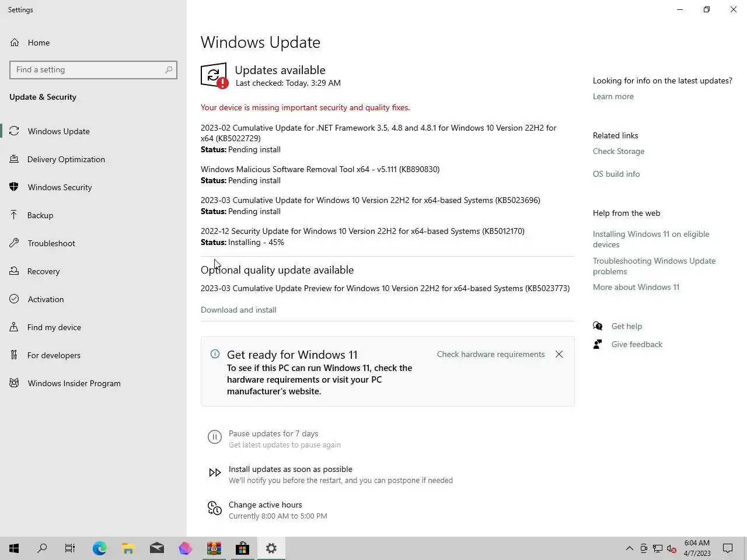
Task: Open Task View from the taskbar
Action: (x=70, y=548)
